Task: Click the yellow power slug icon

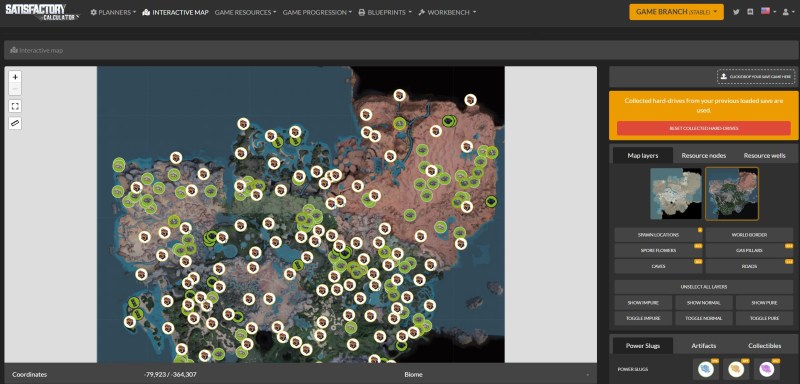Action: pos(736,369)
